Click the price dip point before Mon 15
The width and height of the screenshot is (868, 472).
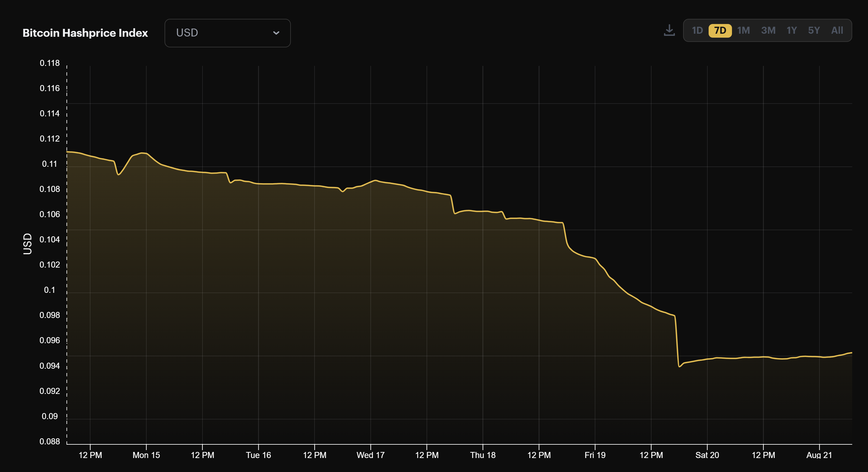click(119, 175)
